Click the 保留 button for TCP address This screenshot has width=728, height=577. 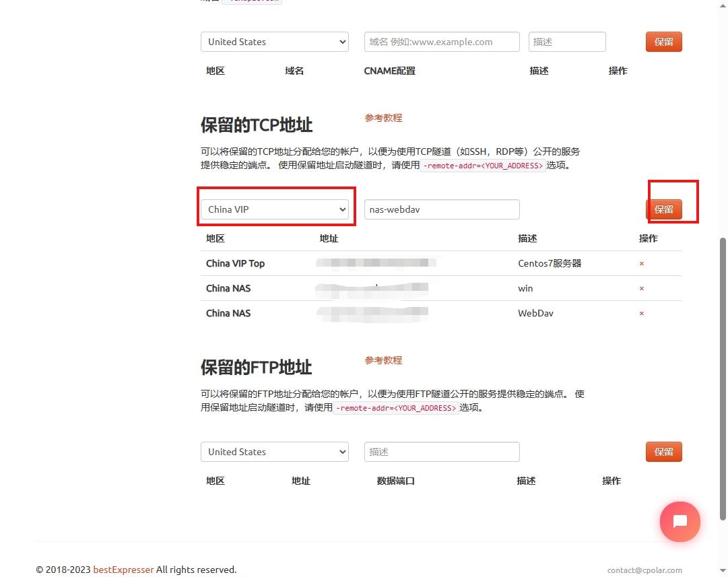tap(663, 209)
